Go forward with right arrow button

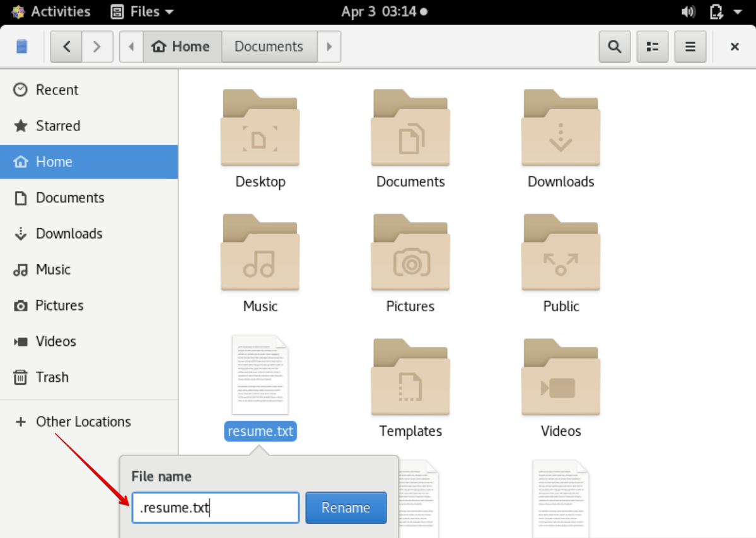click(x=97, y=47)
